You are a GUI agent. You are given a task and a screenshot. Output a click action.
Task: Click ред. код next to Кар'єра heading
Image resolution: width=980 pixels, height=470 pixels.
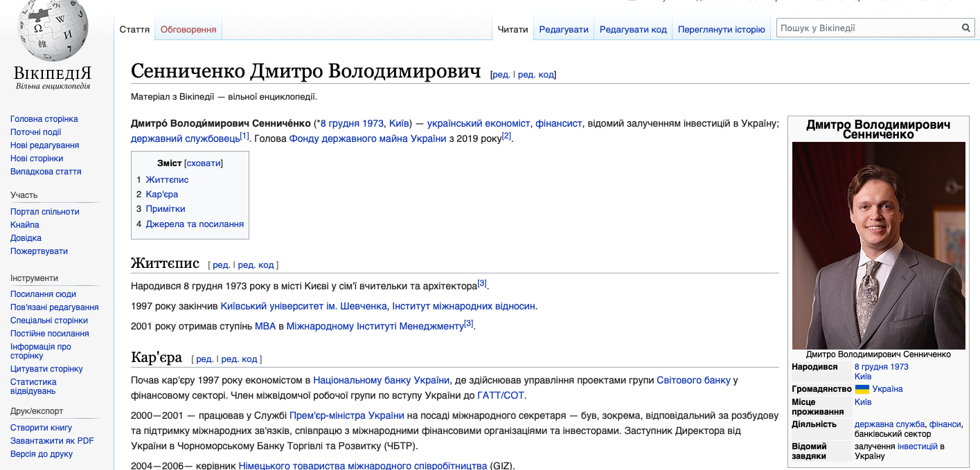tap(239, 359)
